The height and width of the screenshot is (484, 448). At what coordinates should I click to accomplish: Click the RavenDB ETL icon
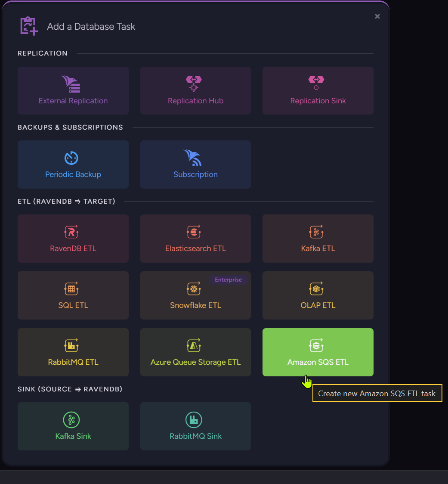coord(71,232)
